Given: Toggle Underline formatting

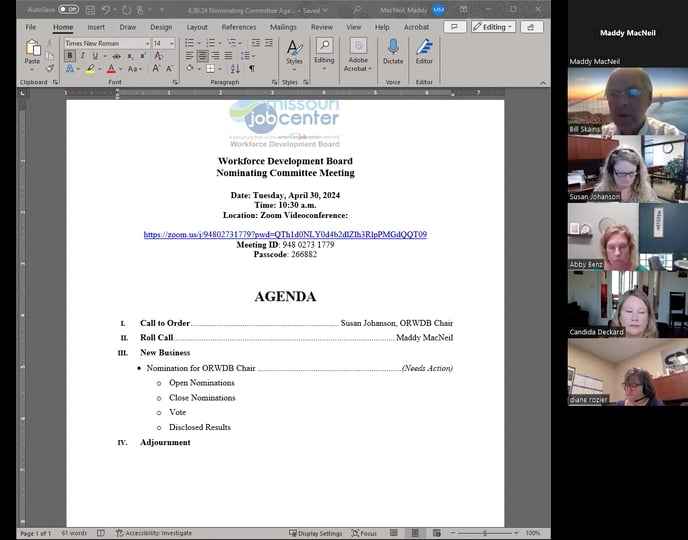Looking at the screenshot, I should coord(95,56).
